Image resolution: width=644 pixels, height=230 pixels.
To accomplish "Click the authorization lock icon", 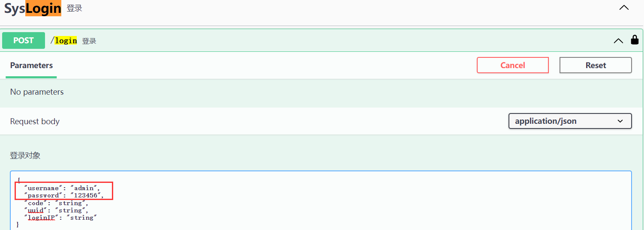I will pos(635,40).
